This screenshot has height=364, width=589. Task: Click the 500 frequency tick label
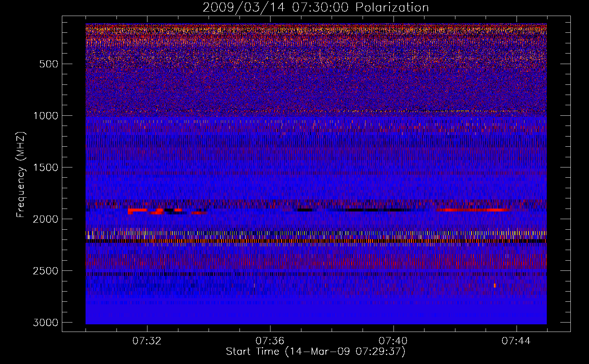tap(48, 64)
